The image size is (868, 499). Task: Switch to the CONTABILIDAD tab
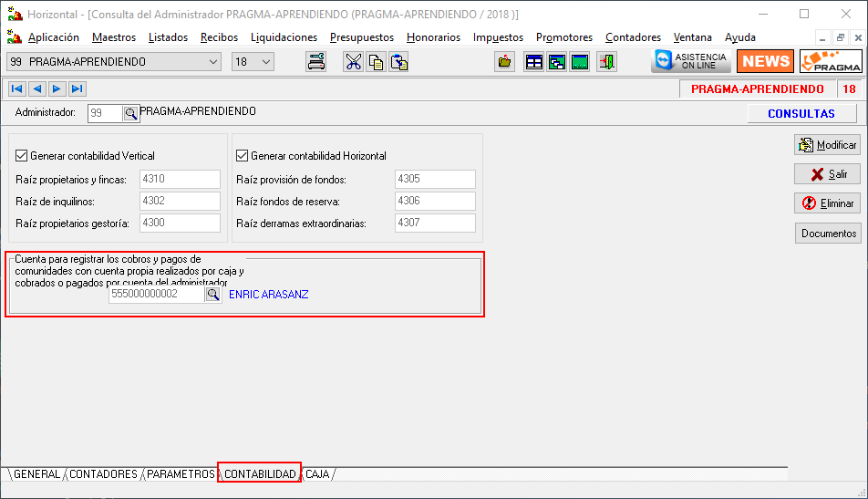[260, 474]
